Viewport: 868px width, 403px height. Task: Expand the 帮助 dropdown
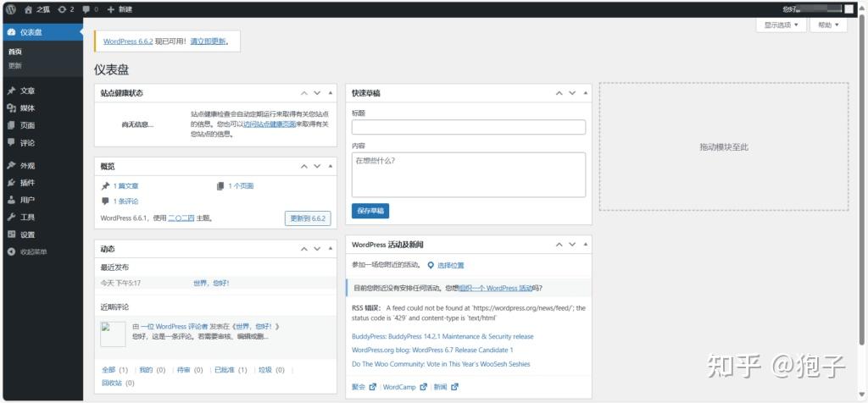point(828,25)
